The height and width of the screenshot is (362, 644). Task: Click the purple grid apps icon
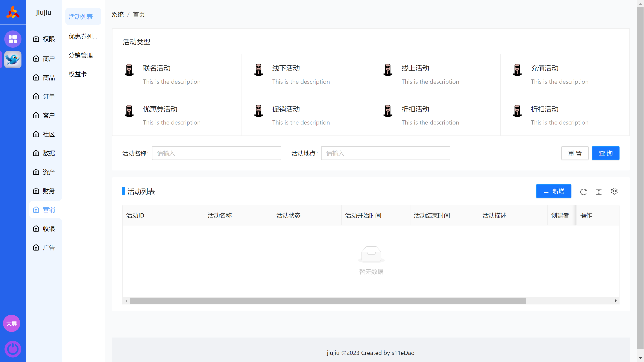pyautogui.click(x=13, y=39)
